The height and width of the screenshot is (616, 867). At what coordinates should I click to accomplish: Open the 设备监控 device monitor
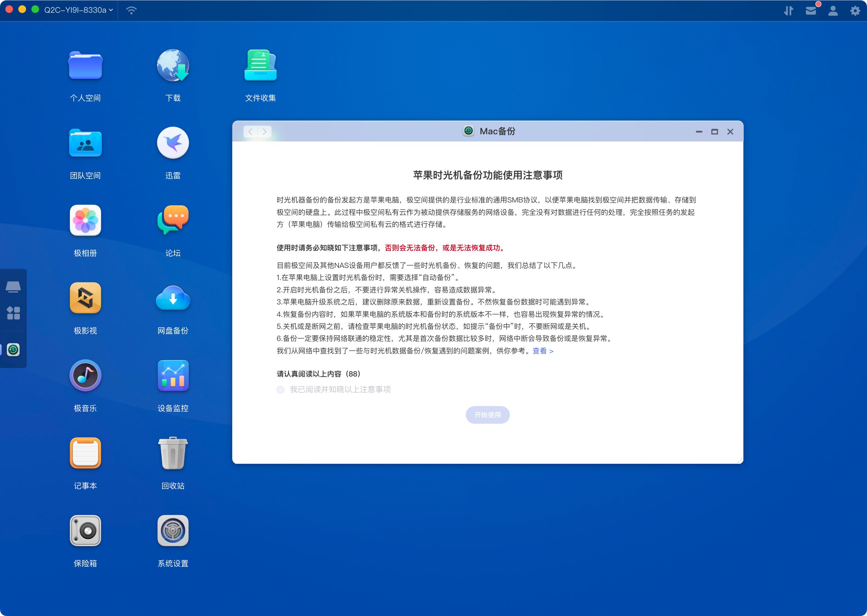(x=173, y=376)
